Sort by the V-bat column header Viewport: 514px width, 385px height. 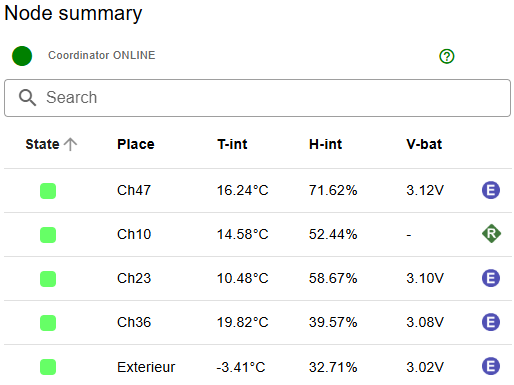424,144
